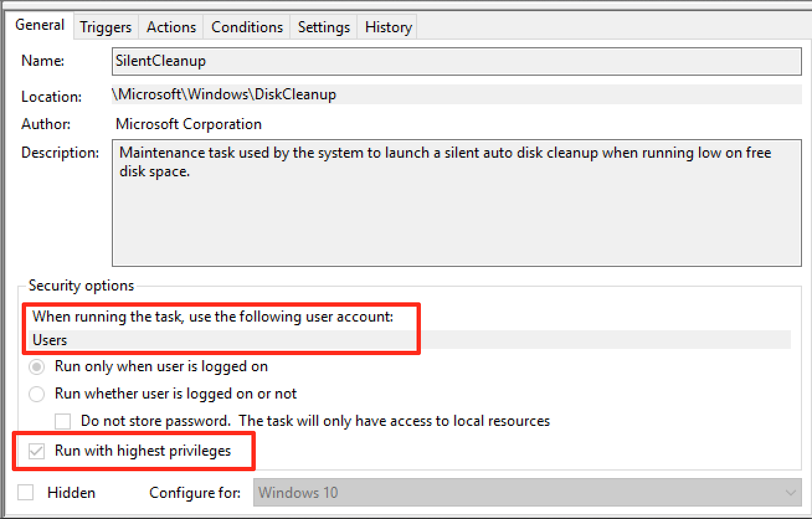The width and height of the screenshot is (812, 519).
Task: Click the Microsoft Corporation author text
Action: coord(189,124)
